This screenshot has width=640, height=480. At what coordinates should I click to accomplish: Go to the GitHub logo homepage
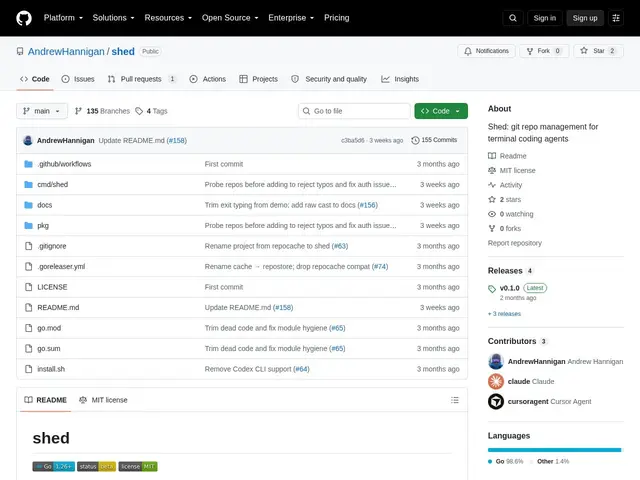pos(24,18)
